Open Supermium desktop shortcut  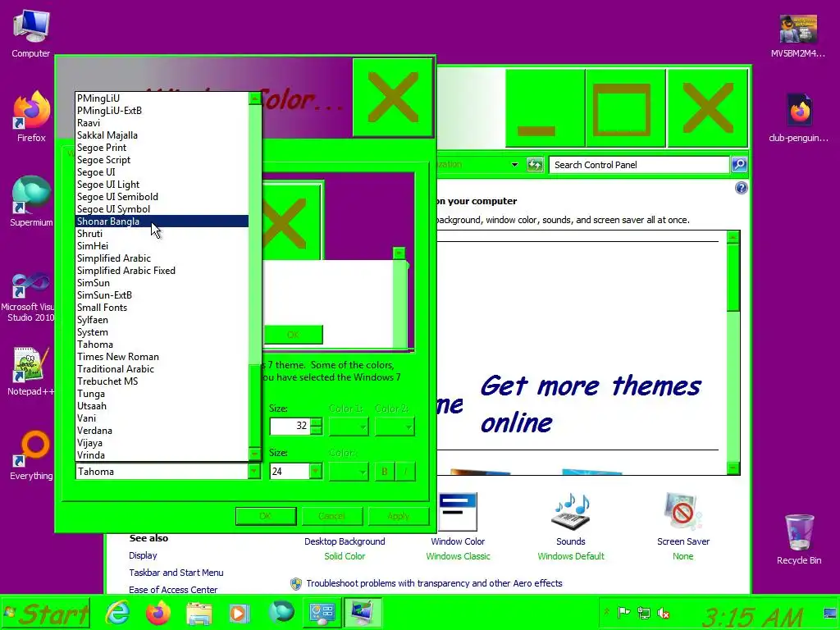[x=31, y=202]
